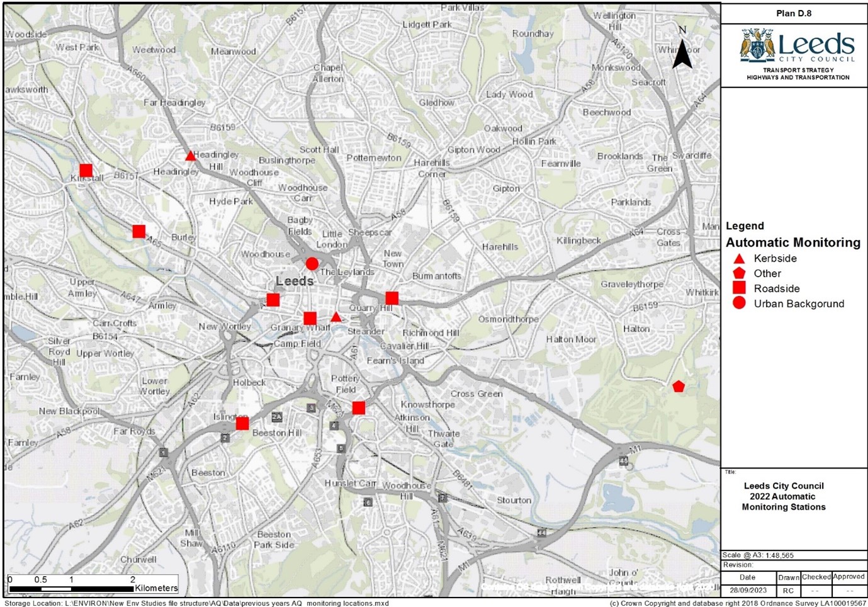Click the 'Osmondthorpe' place label
The width and height of the screenshot is (868, 607).
pyautogui.click(x=508, y=319)
